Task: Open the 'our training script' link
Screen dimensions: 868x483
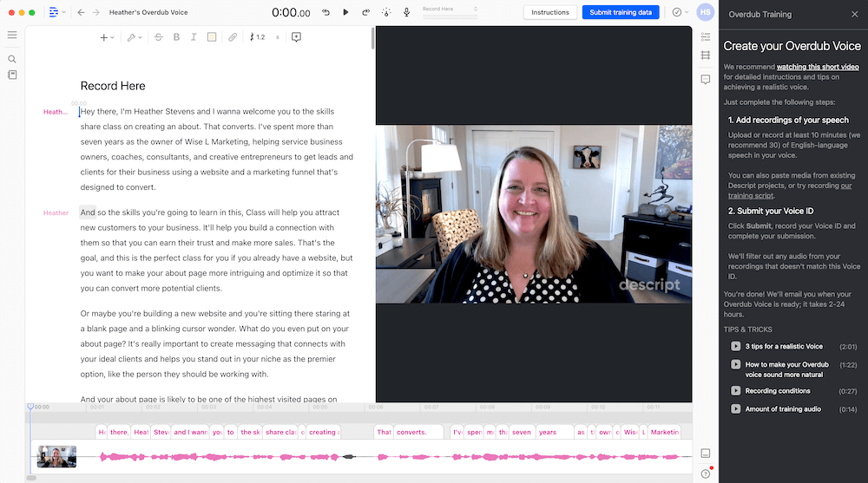Action: pos(790,191)
